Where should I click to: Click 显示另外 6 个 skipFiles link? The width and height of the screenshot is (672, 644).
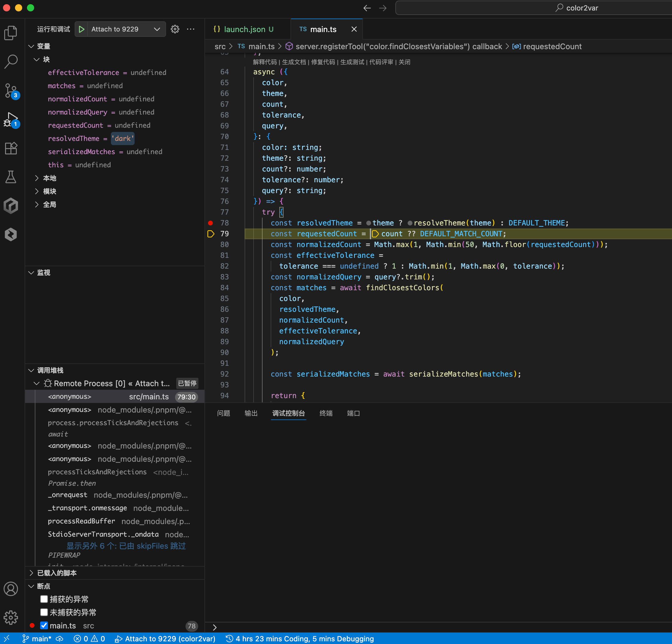coord(126,546)
